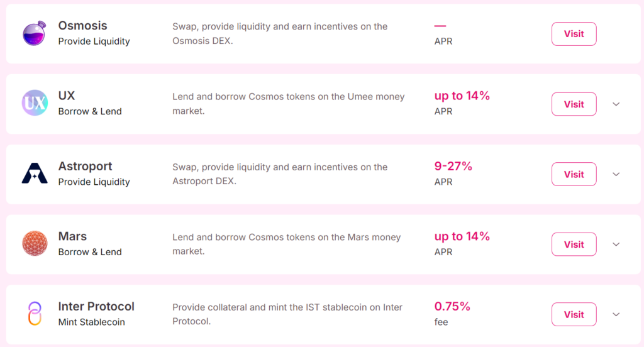Visit the Osmosis DEX

pos(574,34)
